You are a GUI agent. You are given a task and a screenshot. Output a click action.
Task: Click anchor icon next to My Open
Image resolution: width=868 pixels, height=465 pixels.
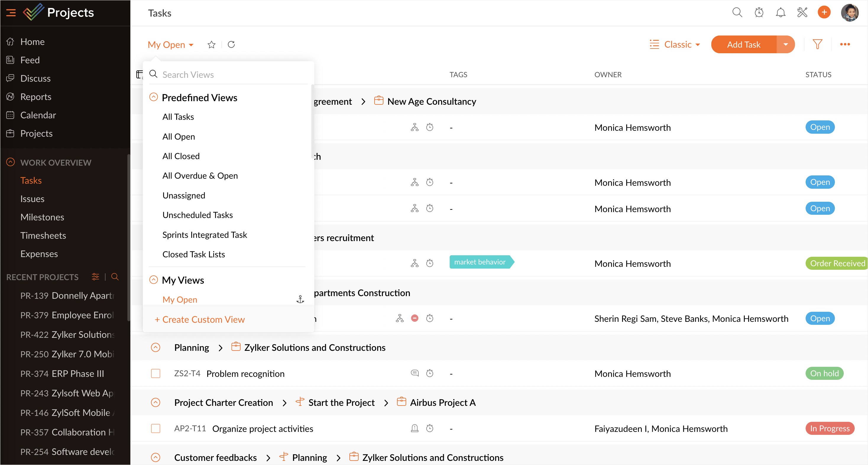[x=300, y=299]
